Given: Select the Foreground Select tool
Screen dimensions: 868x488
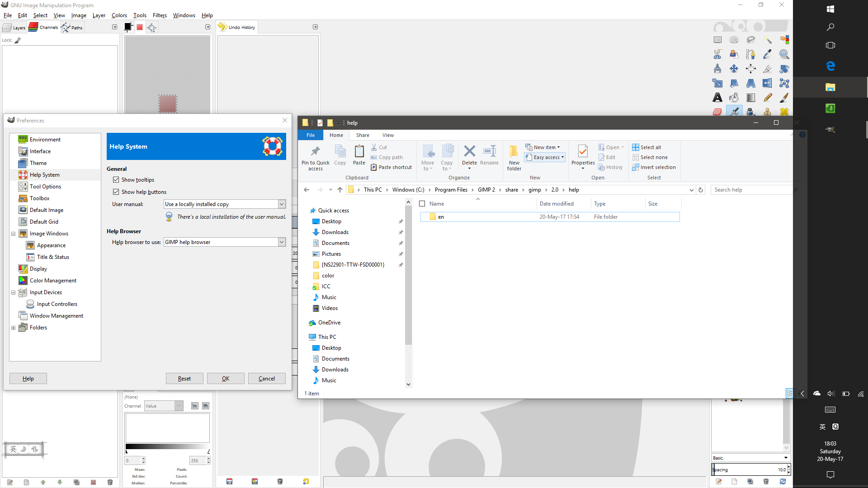Looking at the screenshot, I should 734,54.
